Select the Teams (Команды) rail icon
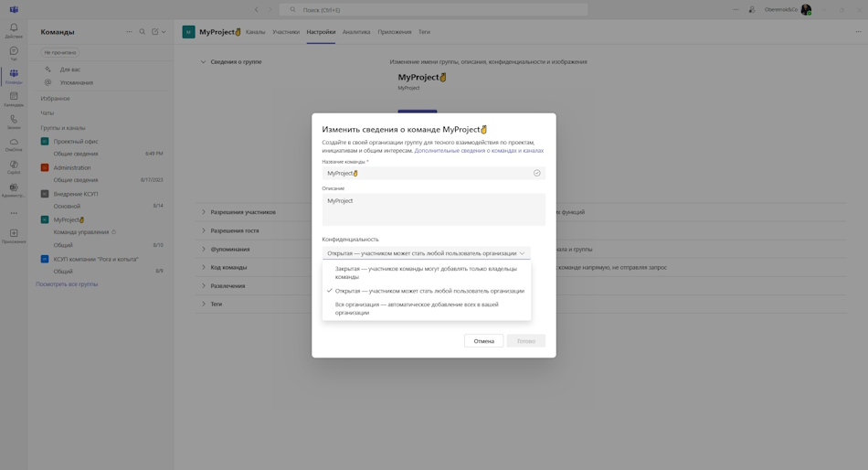868x470 pixels. point(14,74)
